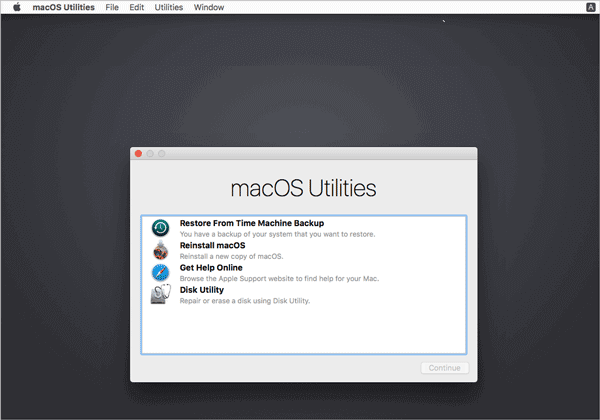Open the Window menu

pos(209,7)
